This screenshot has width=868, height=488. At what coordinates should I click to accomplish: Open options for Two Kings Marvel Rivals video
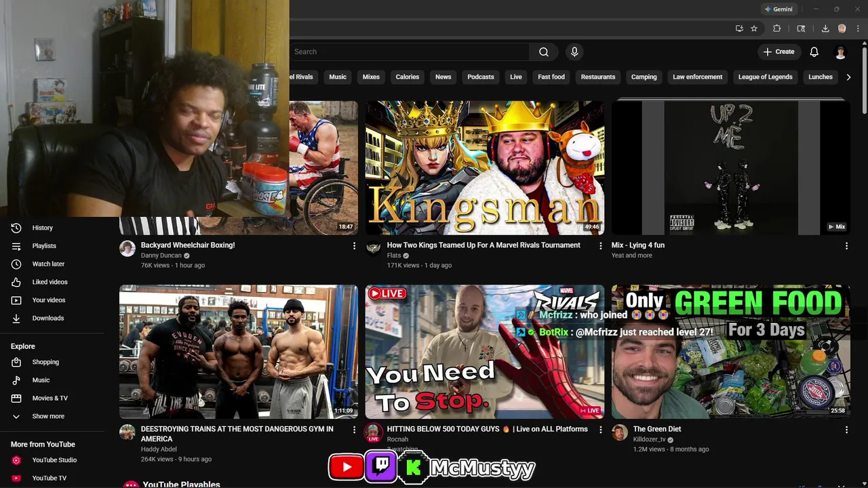600,246
